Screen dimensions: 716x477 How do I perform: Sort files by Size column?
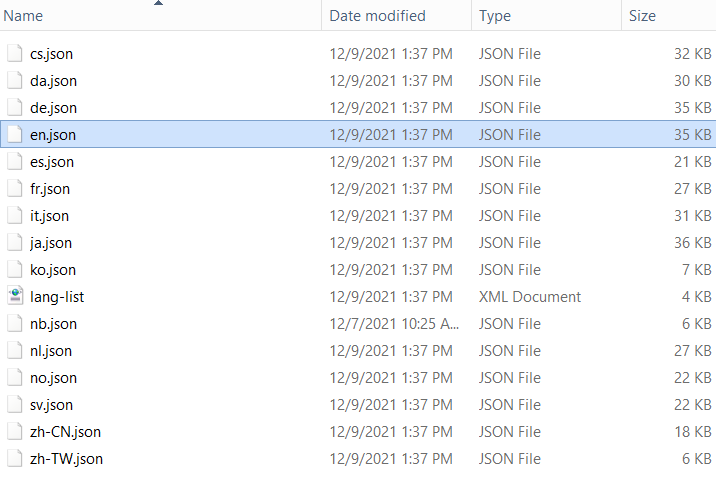tap(642, 16)
